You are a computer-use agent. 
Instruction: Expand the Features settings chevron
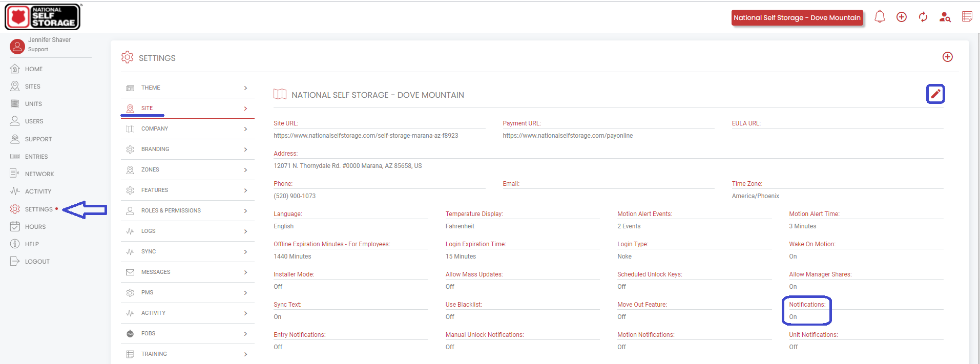click(246, 190)
